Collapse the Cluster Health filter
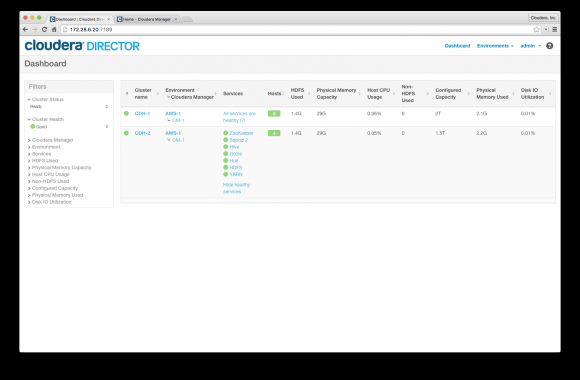 pyautogui.click(x=45, y=119)
